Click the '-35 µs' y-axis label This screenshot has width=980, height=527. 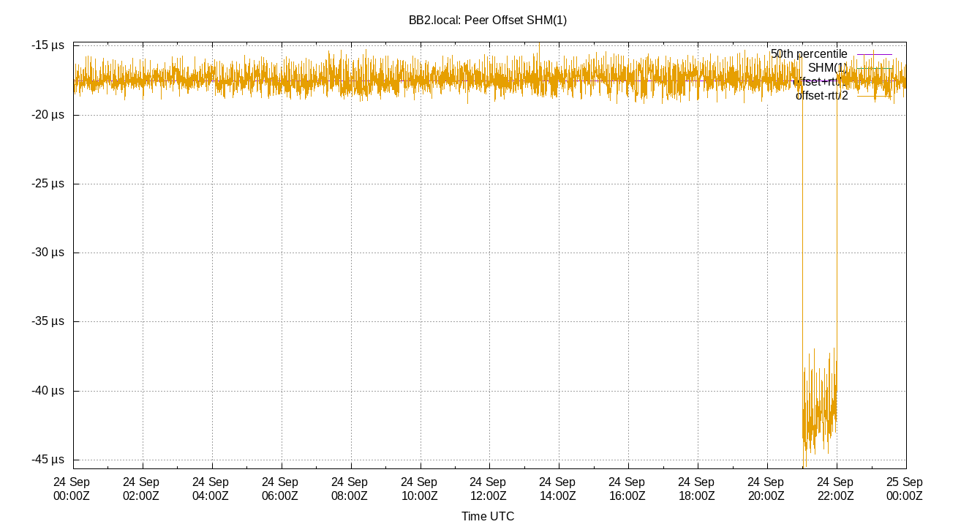tap(48, 321)
